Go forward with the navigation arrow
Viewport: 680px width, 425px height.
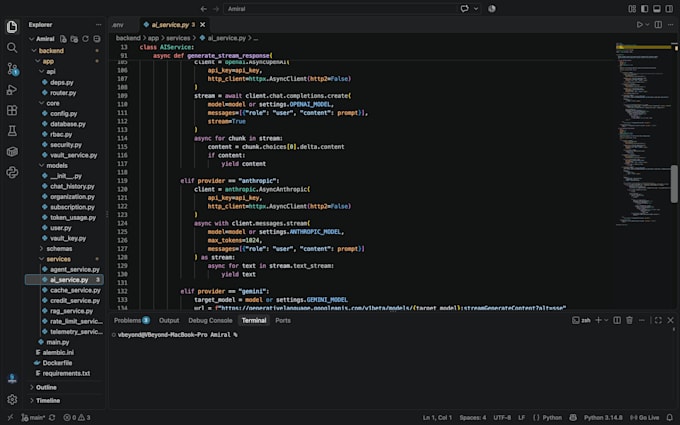pyautogui.click(x=216, y=9)
